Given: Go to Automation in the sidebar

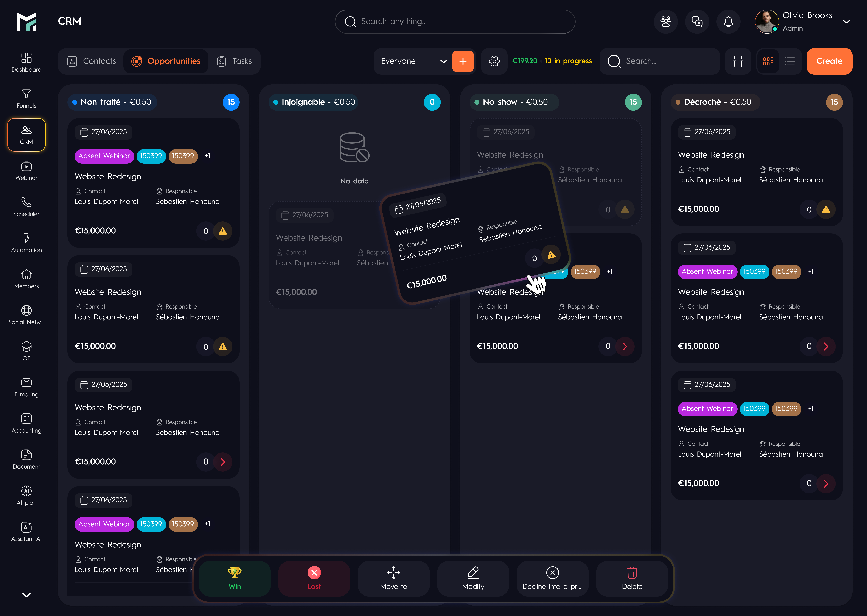Looking at the screenshot, I should tap(26, 243).
